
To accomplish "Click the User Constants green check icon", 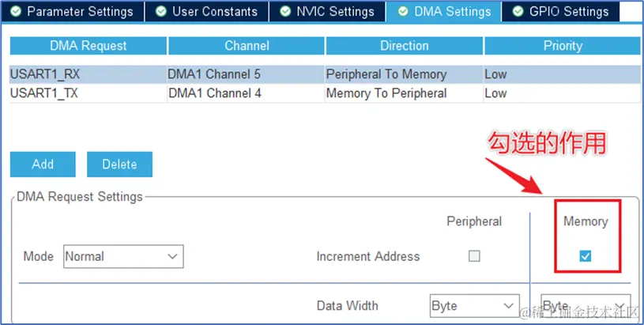I will point(161,12).
